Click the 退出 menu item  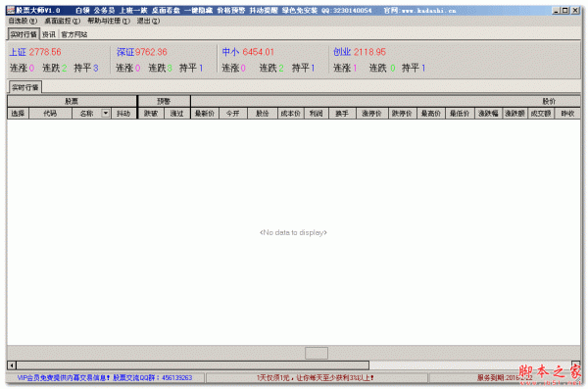(x=148, y=21)
